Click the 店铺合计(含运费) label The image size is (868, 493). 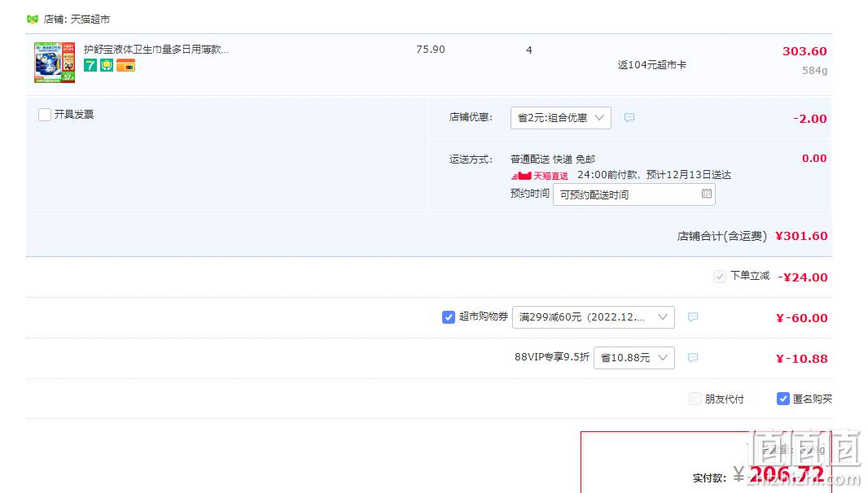(x=722, y=236)
